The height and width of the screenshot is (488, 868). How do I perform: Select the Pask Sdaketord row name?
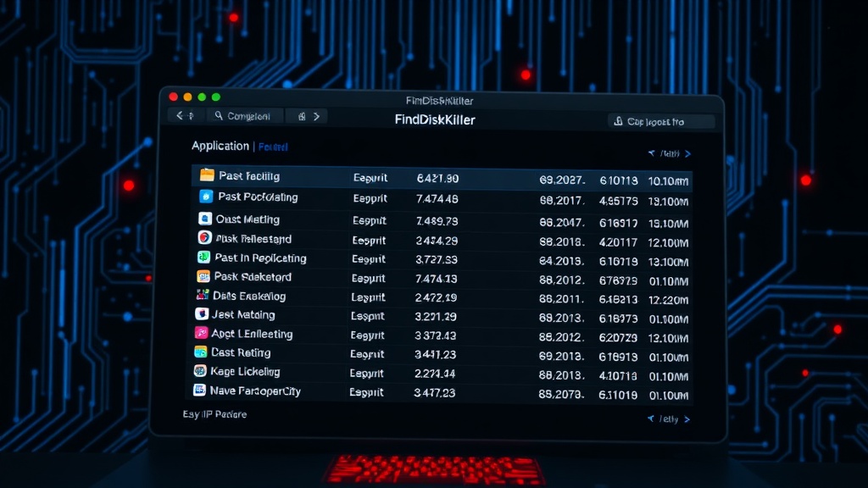coord(253,277)
